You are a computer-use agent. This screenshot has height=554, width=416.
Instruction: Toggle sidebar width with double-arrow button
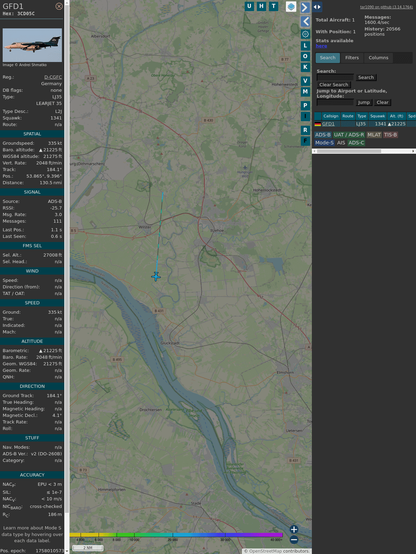coord(317,7)
